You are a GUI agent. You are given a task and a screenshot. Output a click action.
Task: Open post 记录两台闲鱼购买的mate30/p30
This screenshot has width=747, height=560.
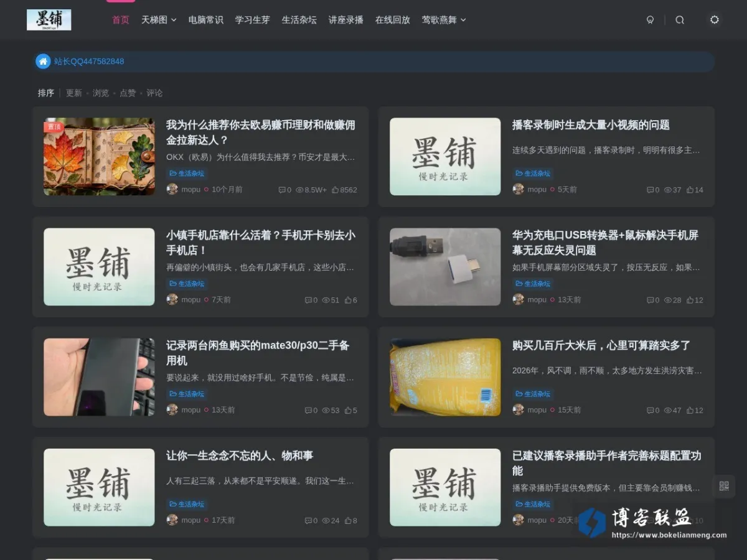point(258,353)
